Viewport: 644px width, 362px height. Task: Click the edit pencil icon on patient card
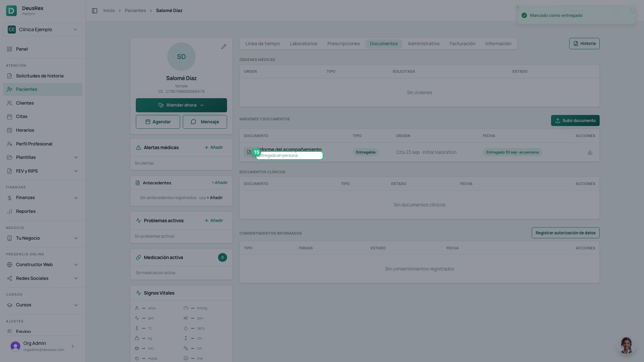click(224, 47)
